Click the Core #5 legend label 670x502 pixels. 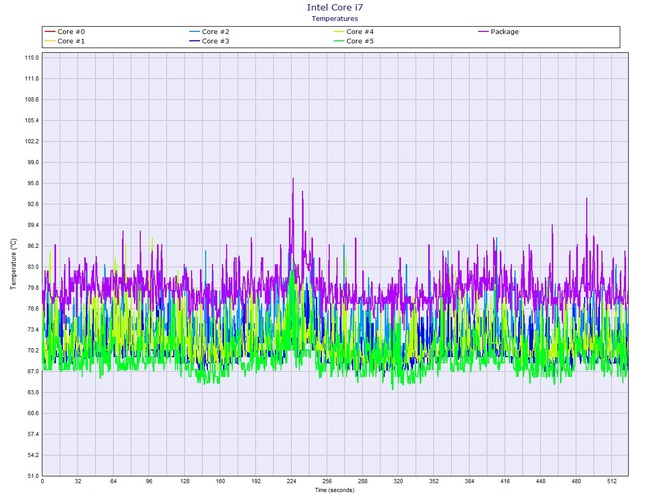tap(360, 41)
